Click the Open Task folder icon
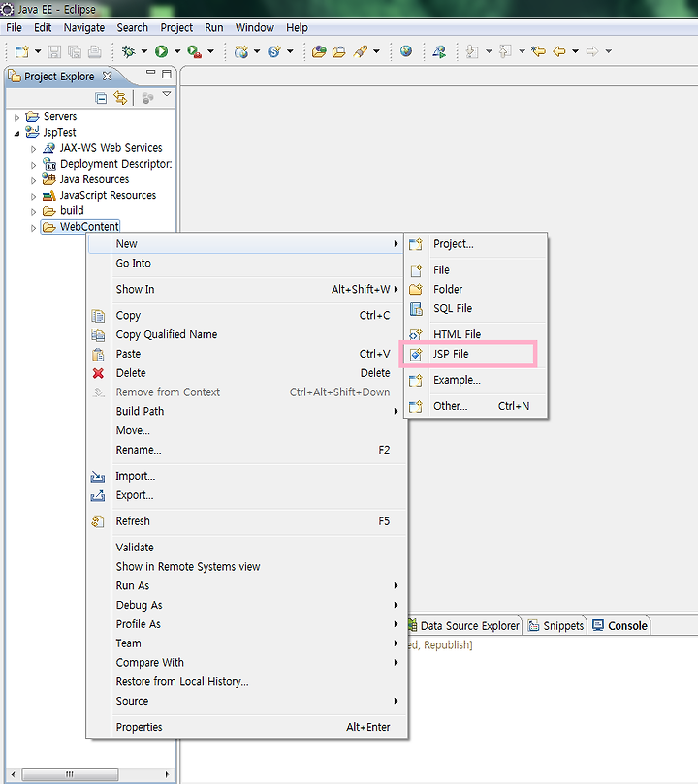Image resolution: width=698 pixels, height=784 pixels. point(338,51)
